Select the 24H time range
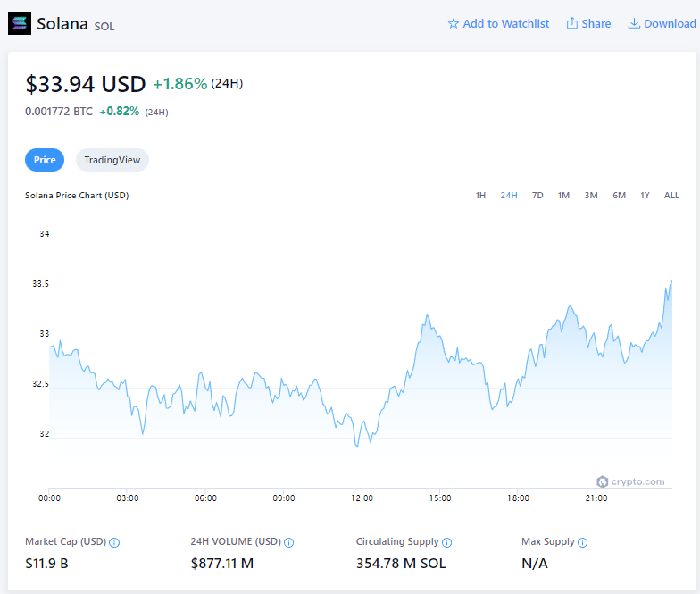Image resolution: width=700 pixels, height=594 pixels. coord(509,195)
